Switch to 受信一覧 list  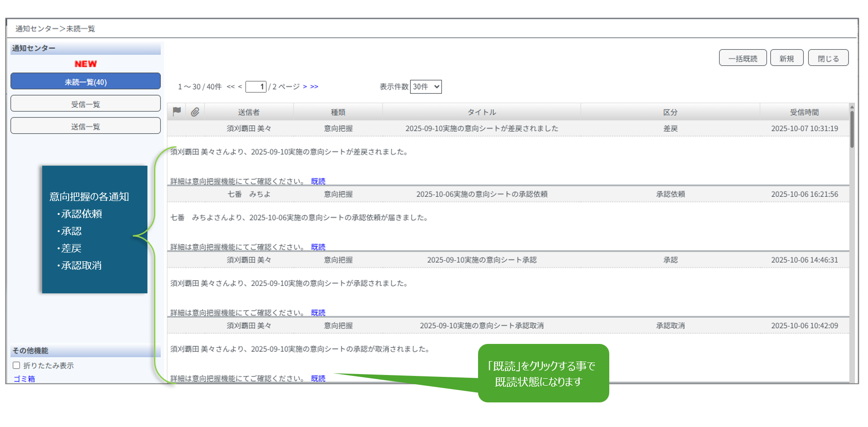tap(86, 104)
